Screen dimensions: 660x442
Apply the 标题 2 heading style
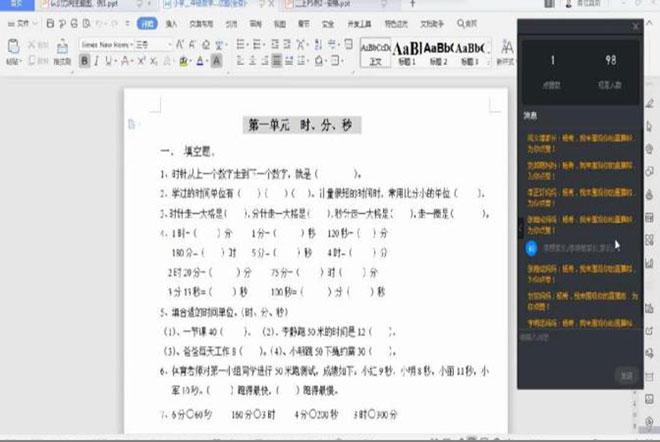pos(438,53)
